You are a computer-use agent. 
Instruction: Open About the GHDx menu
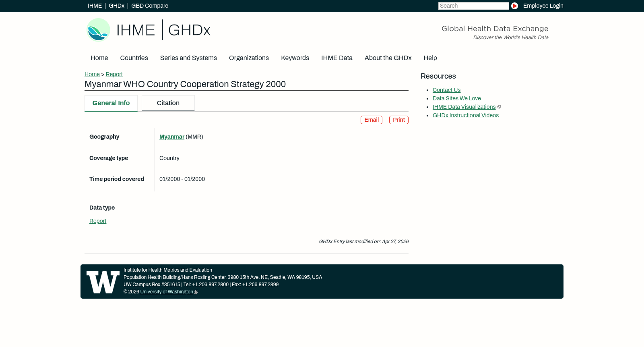pos(388,58)
